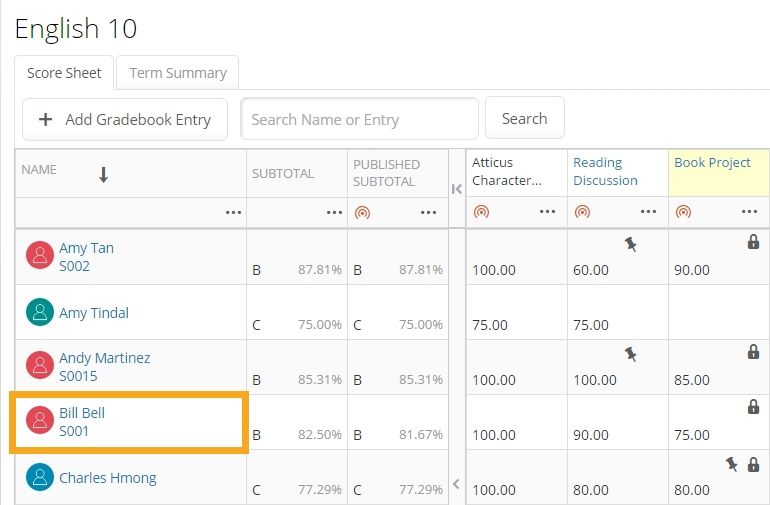
Task: Click pin icon in Andy Martinez's Reading Discussion cell
Action: [x=630, y=352]
